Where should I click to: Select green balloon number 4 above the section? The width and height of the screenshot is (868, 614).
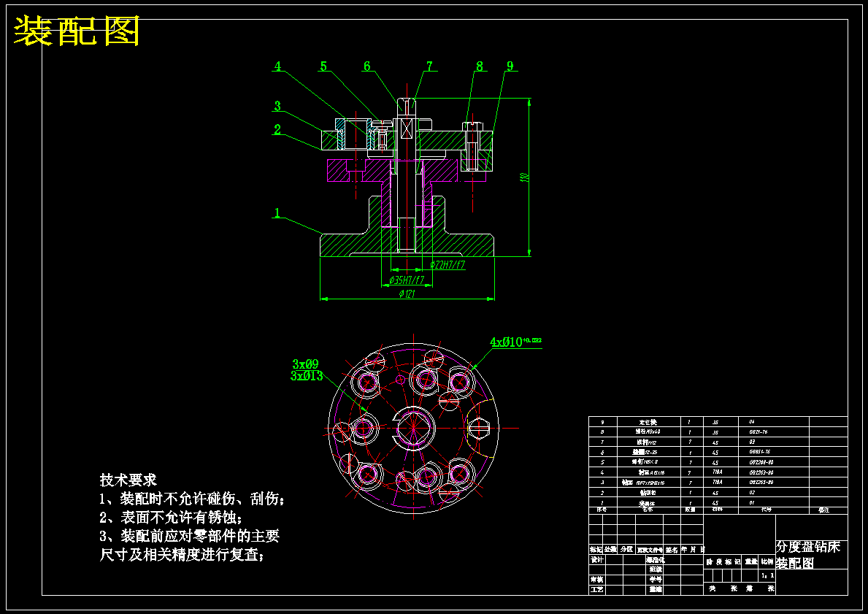click(278, 66)
